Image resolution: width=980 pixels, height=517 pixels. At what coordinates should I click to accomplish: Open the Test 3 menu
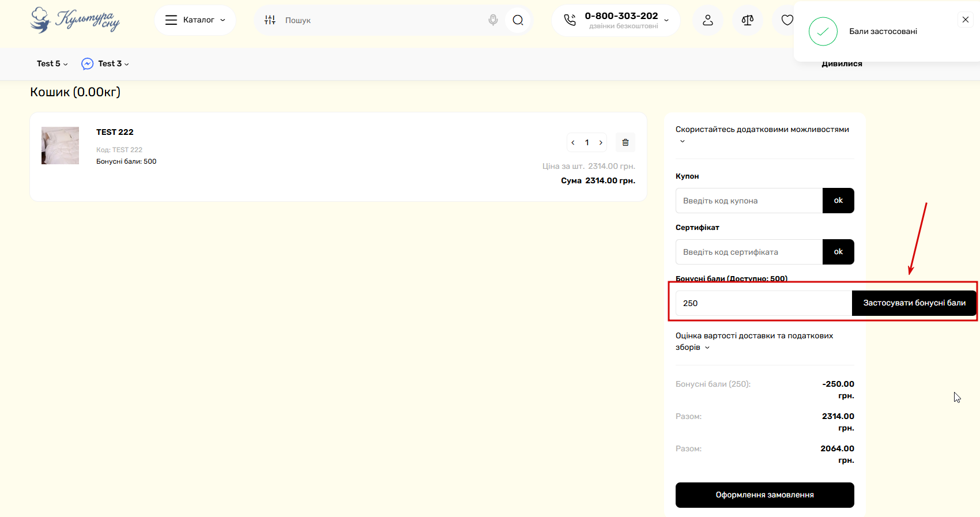[x=113, y=64]
